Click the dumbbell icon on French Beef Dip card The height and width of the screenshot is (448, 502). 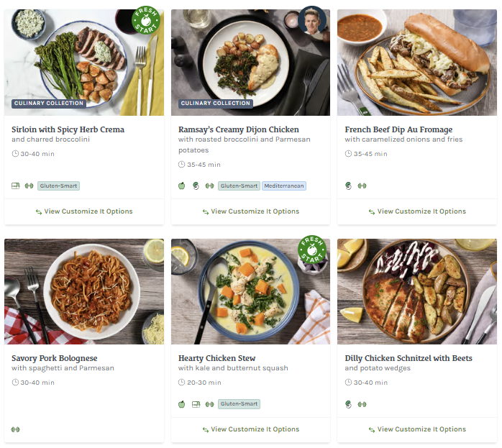pos(362,186)
